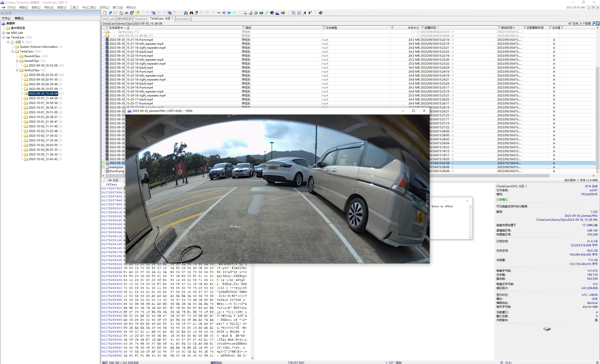Click the right triangle with plus icon
Screen dimensions: 600x364
click(x=310, y=13)
